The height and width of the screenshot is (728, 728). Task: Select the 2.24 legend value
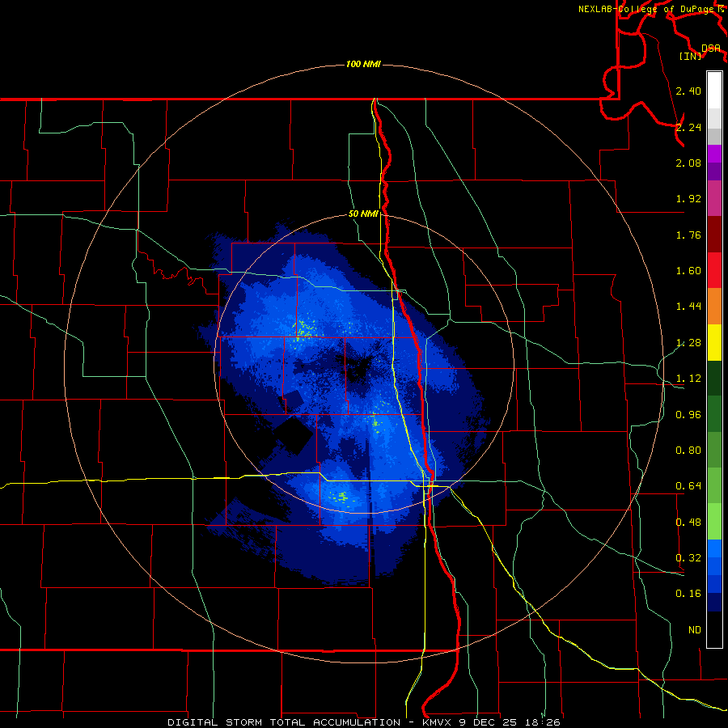688,127
